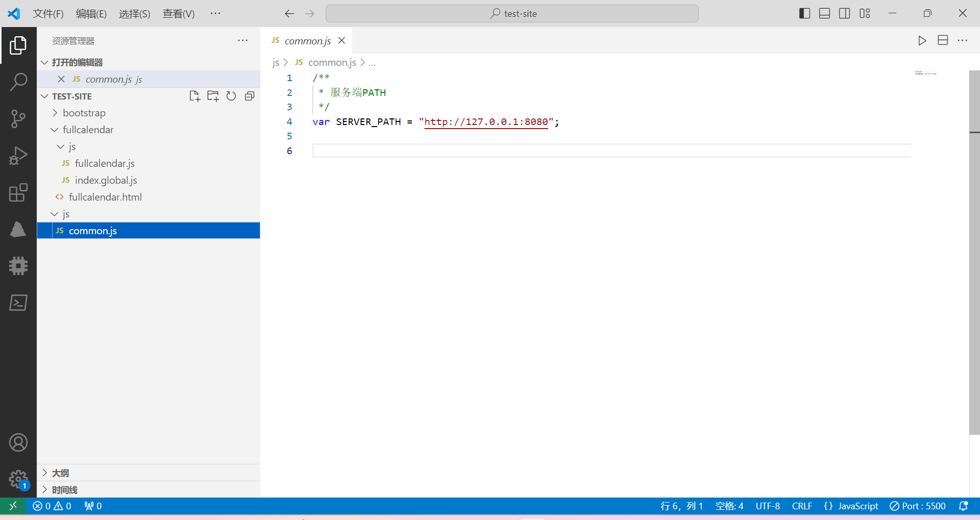Expand the 大纲 outline section

[x=149, y=473]
